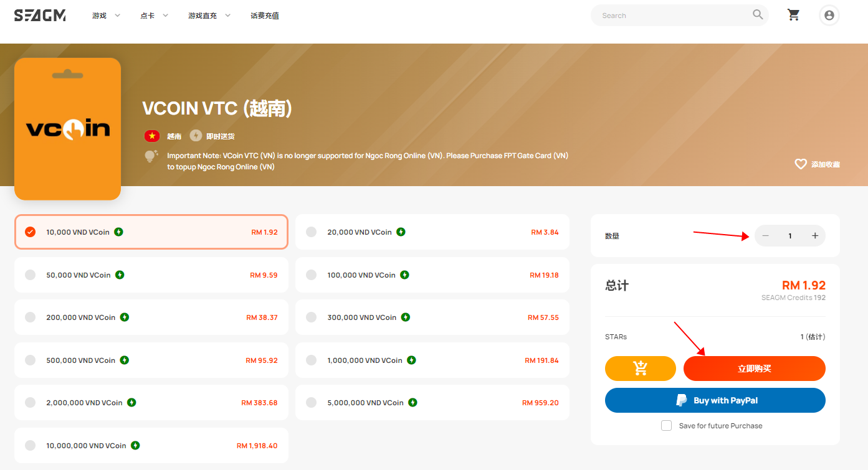Click lightning icon beside 50,000 VND VCoin
This screenshot has height=470, width=868.
(x=120, y=275)
